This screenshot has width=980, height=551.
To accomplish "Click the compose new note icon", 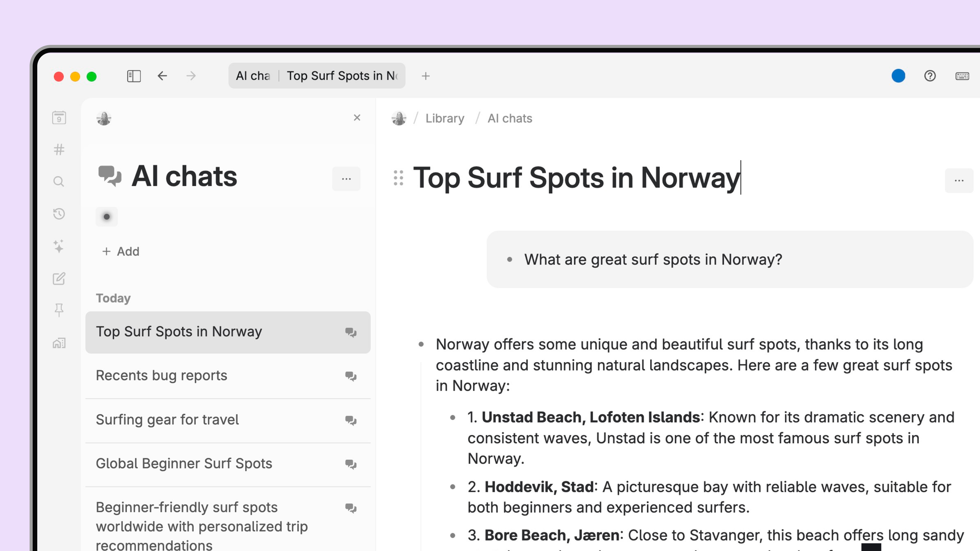I will tap(59, 278).
